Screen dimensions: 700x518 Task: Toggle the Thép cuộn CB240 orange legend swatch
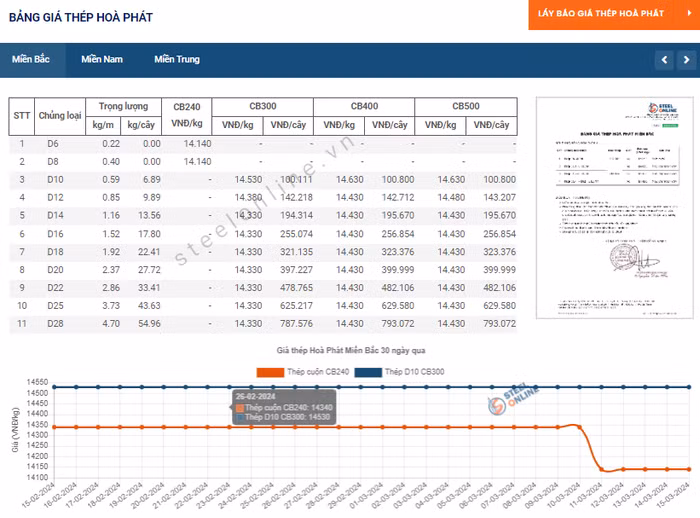(270, 372)
